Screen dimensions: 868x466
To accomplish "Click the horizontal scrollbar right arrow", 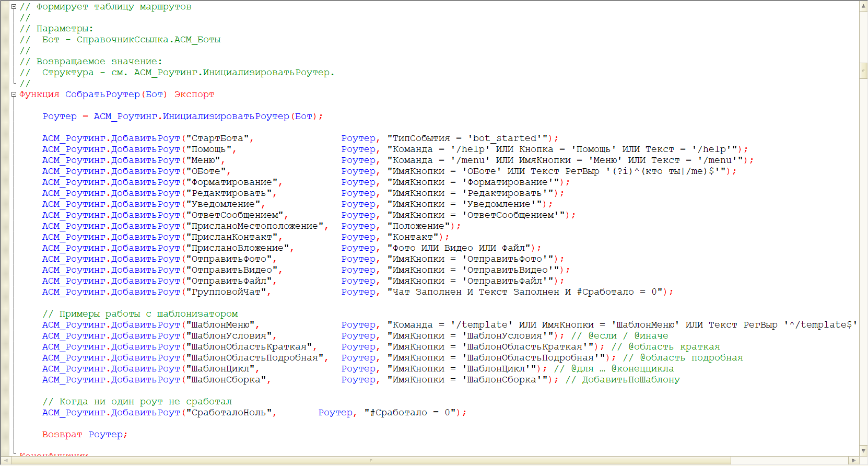I will pos(854,460).
